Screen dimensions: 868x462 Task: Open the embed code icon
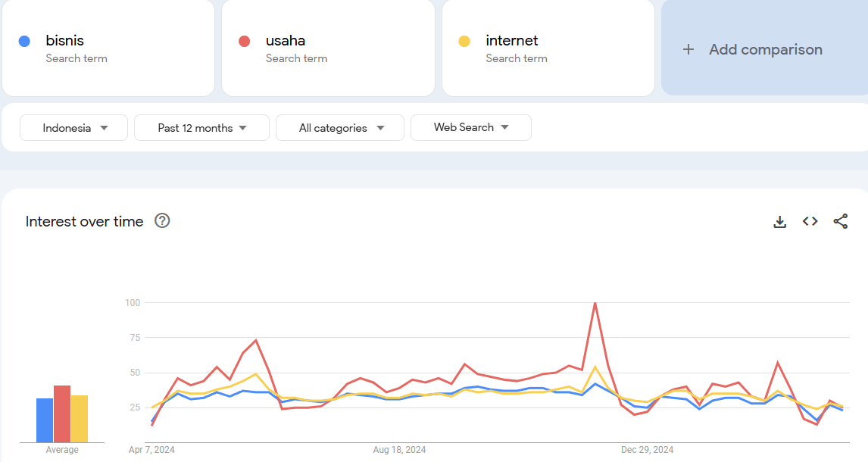pos(810,221)
